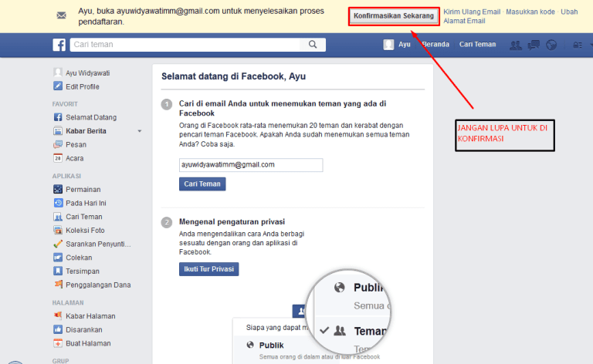Click the Tersimpan bookmark icon
This screenshot has width=593, height=364.
click(57, 271)
